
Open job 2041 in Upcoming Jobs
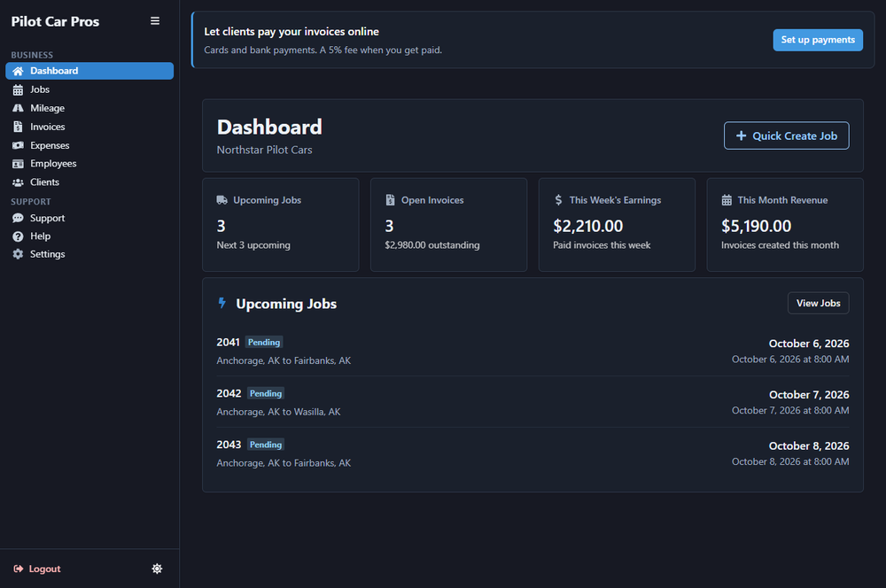point(532,351)
